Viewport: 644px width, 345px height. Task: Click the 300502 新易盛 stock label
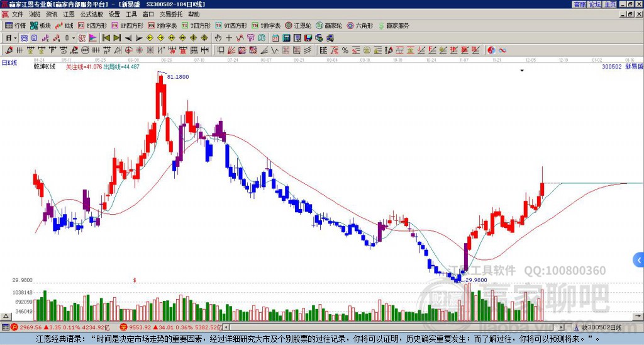[x=623, y=67]
